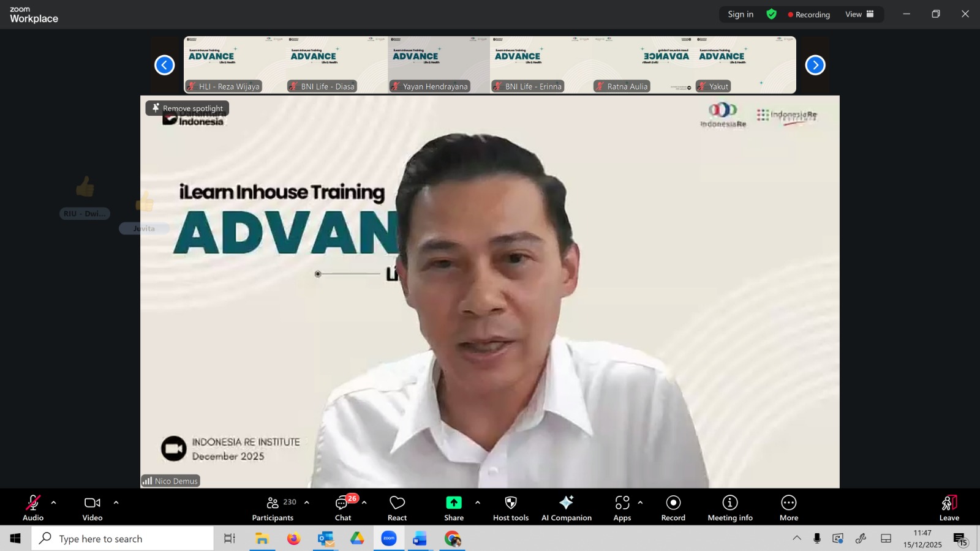980x551 pixels.
Task: Toggle the Video camera on or off
Action: (x=92, y=508)
